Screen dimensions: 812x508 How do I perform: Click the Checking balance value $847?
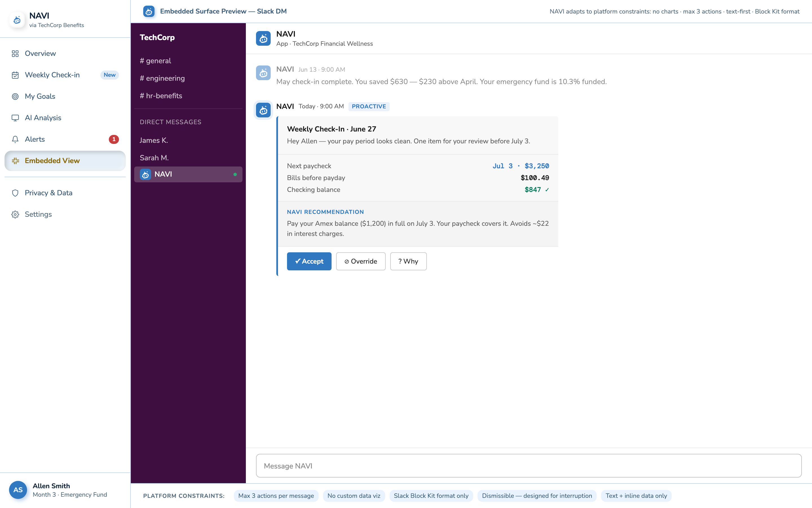pyautogui.click(x=533, y=190)
